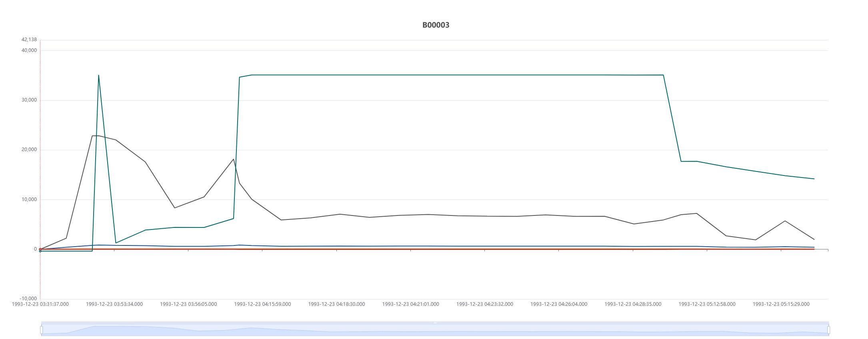Image resolution: width=868 pixels, height=339 pixels.
Task: Click the top center grip of the zoom slider
Action: (435, 323)
